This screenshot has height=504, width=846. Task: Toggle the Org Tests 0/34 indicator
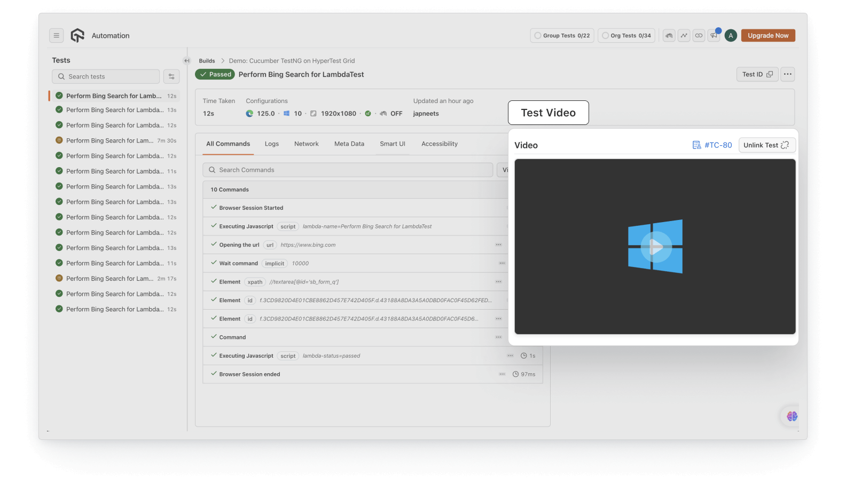click(626, 36)
